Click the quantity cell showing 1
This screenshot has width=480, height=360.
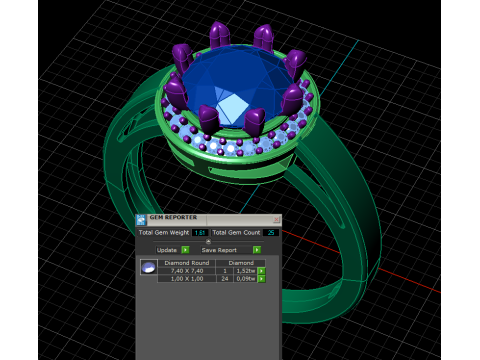[x=225, y=271]
